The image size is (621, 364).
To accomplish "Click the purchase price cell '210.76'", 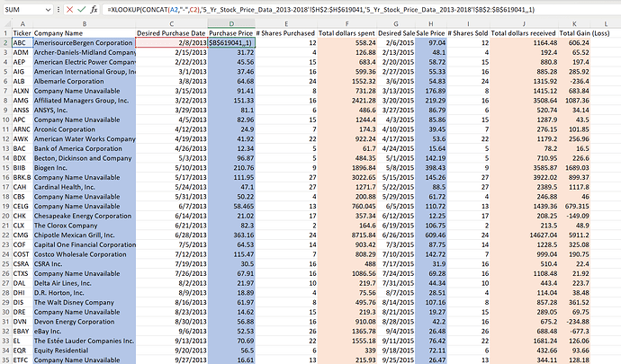I will tap(231, 168).
